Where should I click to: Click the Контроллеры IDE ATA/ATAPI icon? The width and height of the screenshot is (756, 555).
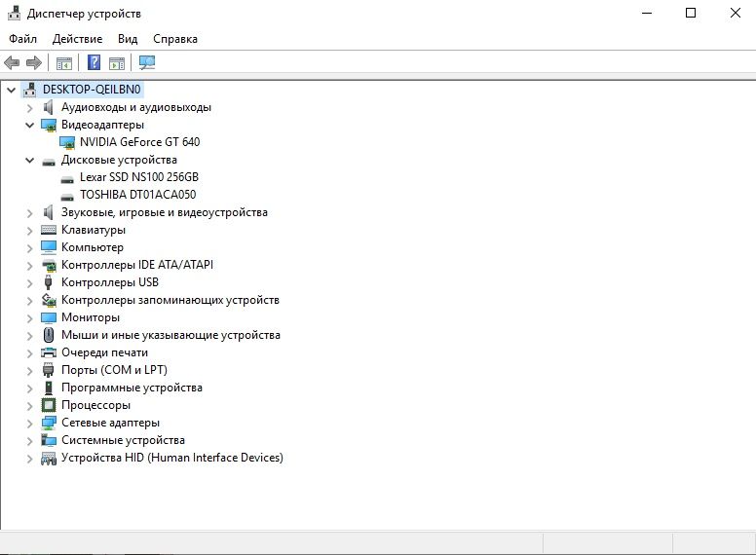pos(49,265)
